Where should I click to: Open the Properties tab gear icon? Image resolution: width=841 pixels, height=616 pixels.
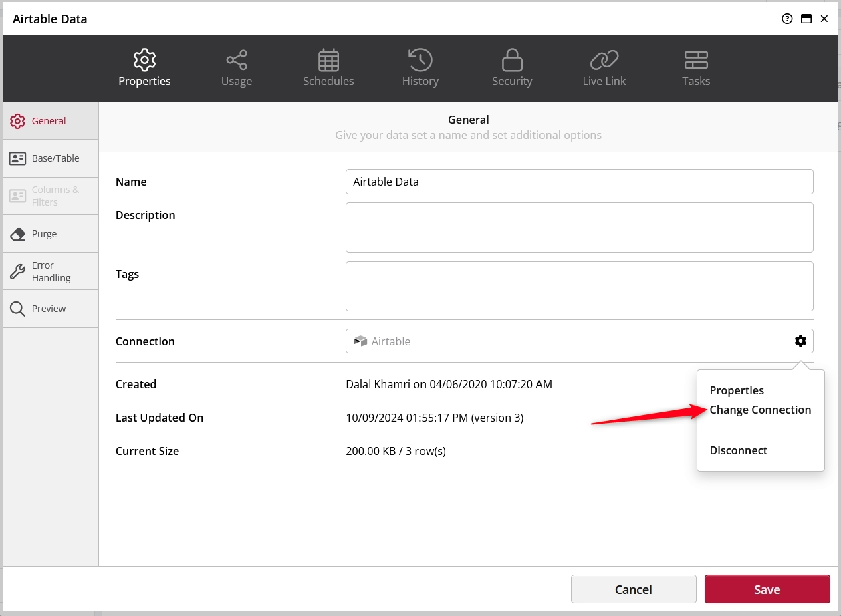(x=144, y=60)
